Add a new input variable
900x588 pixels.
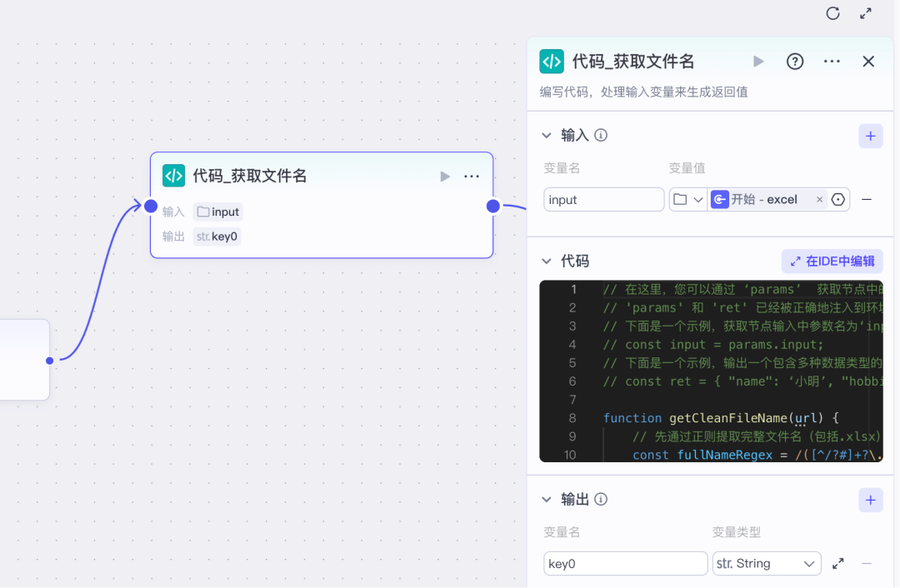[871, 136]
